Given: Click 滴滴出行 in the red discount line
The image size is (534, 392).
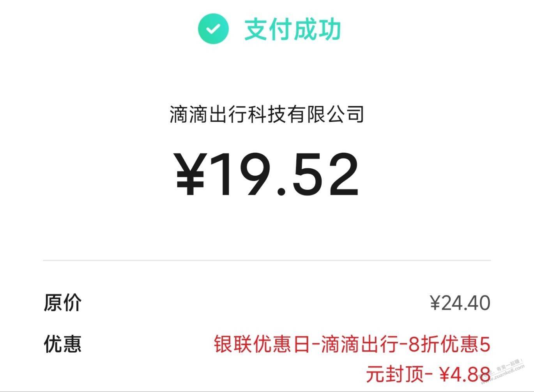Looking at the screenshot, I should [x=359, y=344].
